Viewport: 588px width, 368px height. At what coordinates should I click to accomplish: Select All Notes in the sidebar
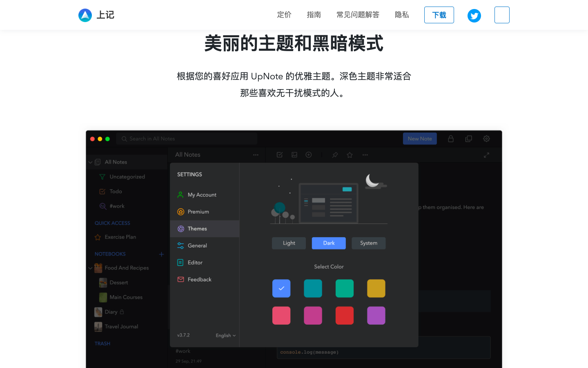[x=127, y=162]
